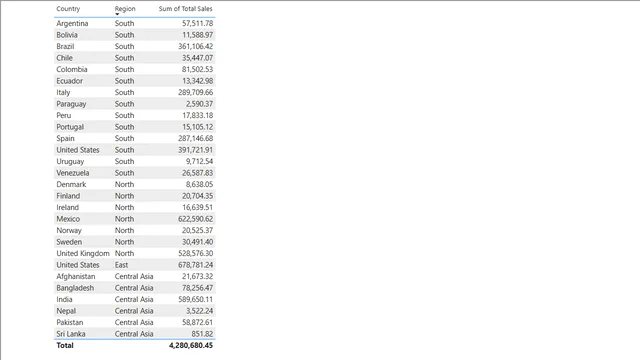
Task: Click the Total row label
Action: coord(65,345)
